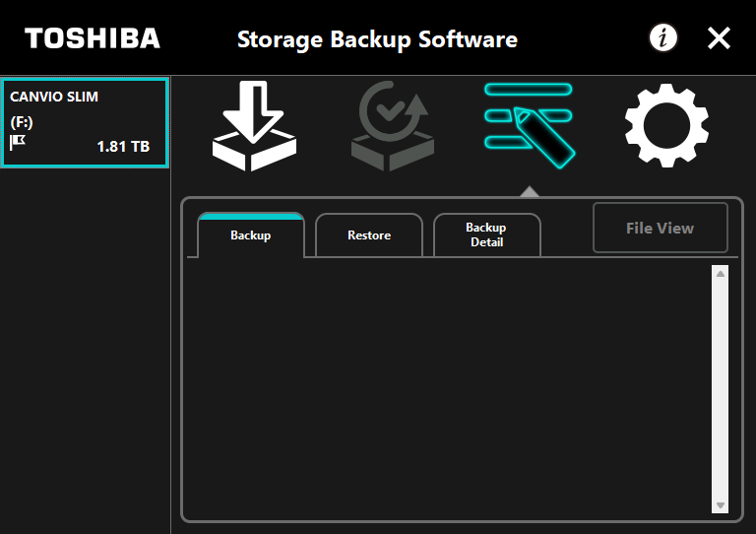Click the 1.81 TB capacity text
This screenshot has width=756, height=534.
click(123, 146)
